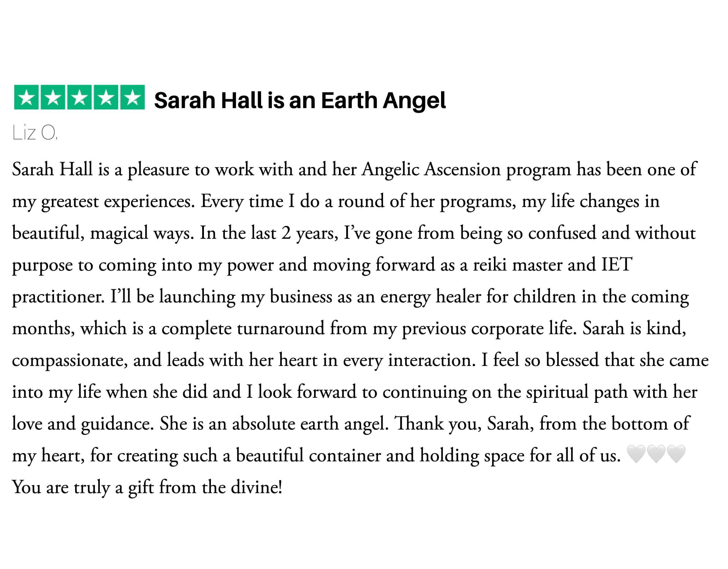Image resolution: width=728 pixels, height=569 pixels.
Task: Click the words Angelic Ascension in the review
Action: coord(431,170)
